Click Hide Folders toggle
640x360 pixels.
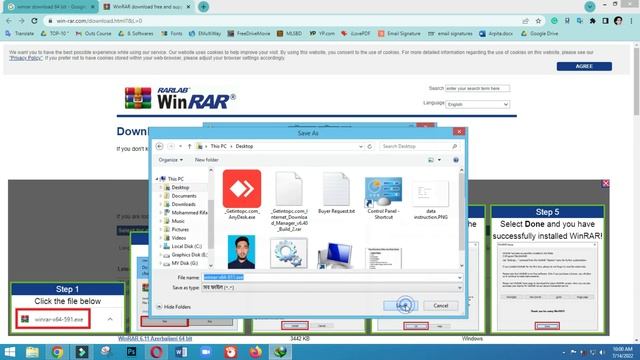click(x=174, y=307)
